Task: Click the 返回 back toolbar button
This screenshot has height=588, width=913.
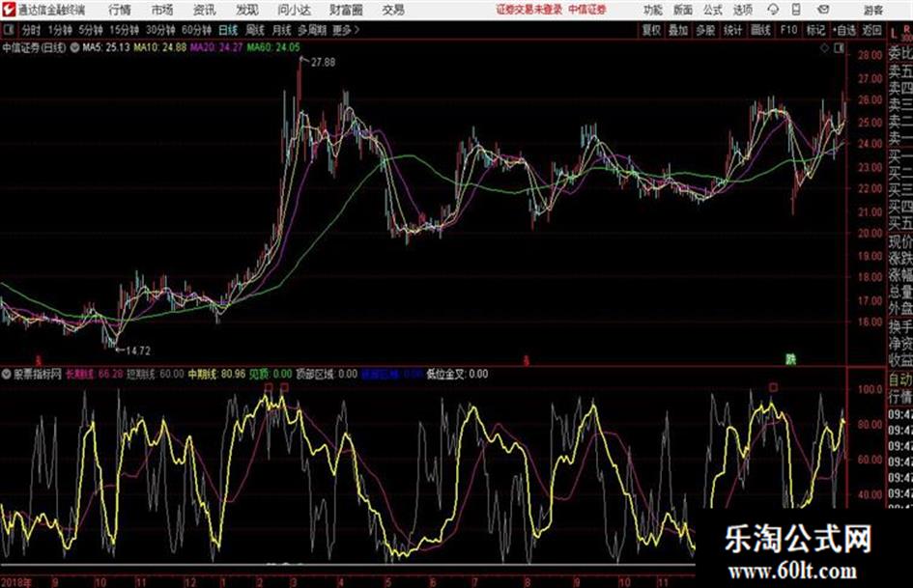Action: (x=871, y=30)
